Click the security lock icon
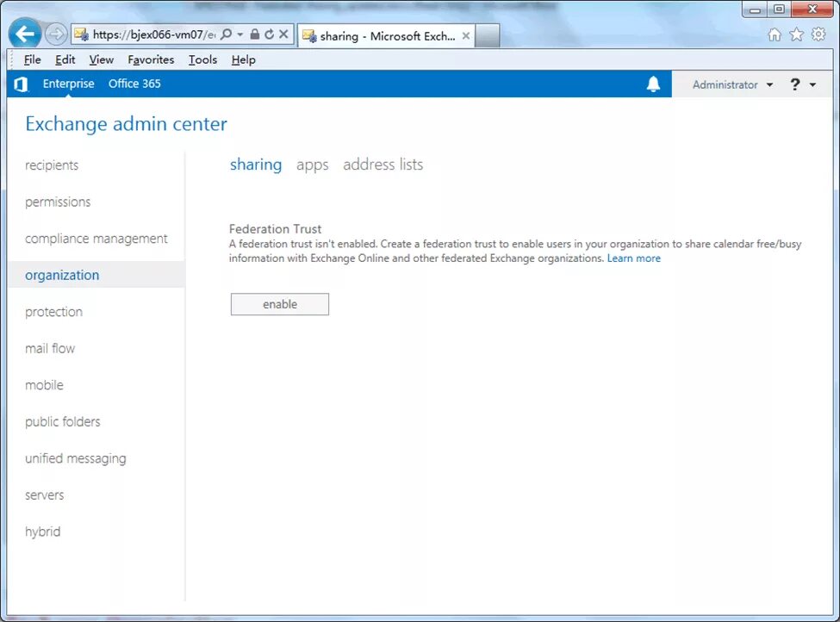 click(255, 34)
